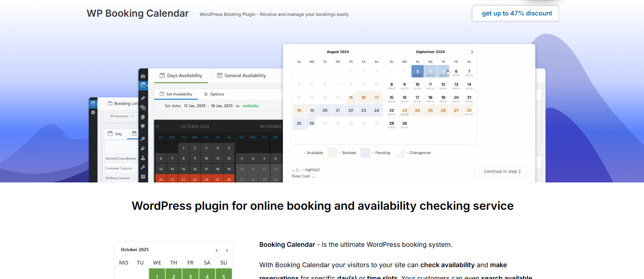This screenshot has height=279, width=644.
Task: Show previous month in October 2025 calendar
Action: 217,250
